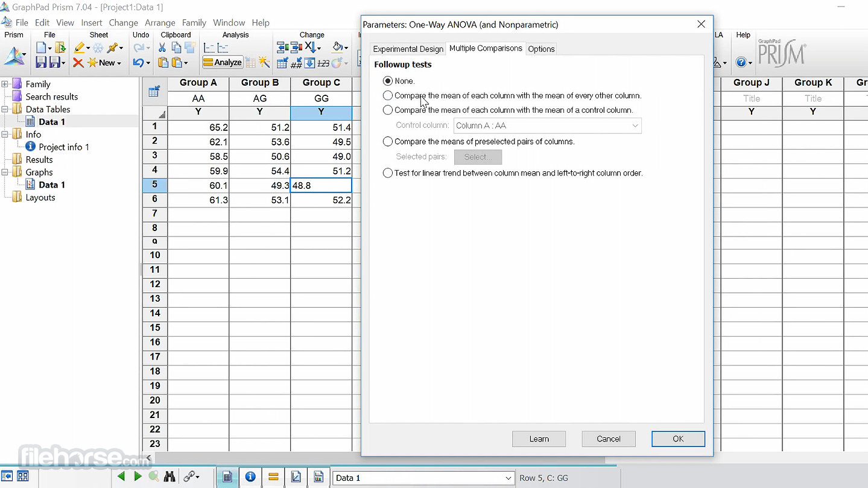Select compare means of preselected pairs option

click(388, 141)
